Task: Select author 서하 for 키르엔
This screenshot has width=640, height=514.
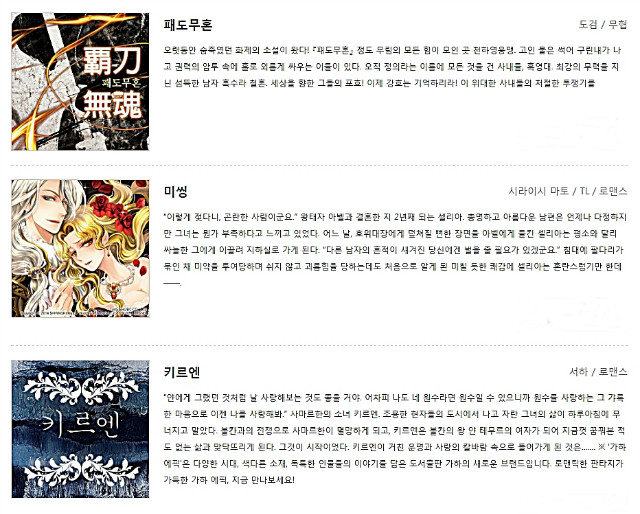Action: [578, 372]
